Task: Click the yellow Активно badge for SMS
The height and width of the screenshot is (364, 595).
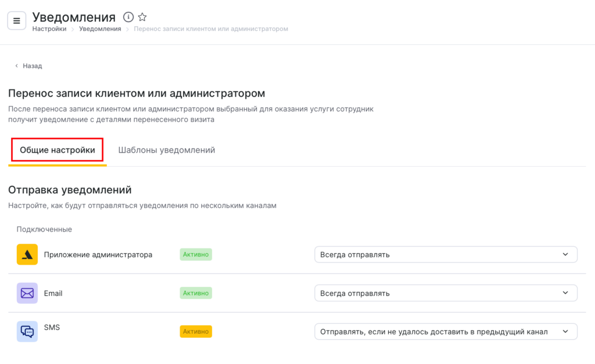Action: pos(196,331)
